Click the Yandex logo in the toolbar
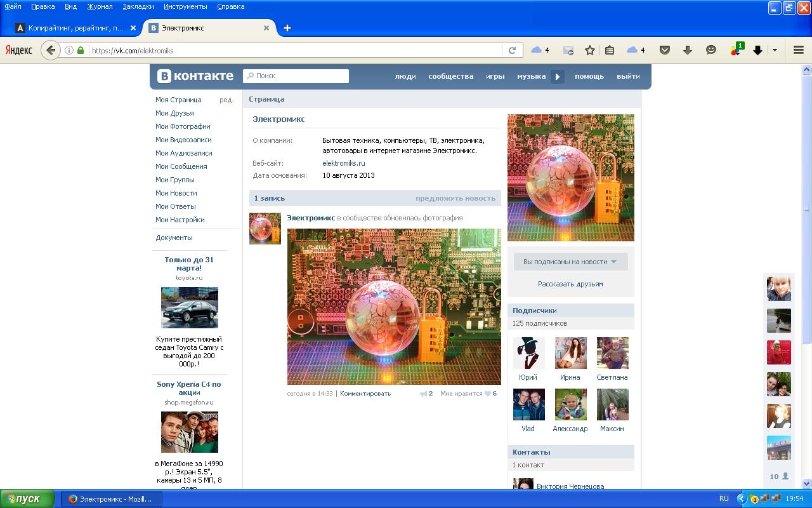Screen dimensions: 812x508 (18, 50)
